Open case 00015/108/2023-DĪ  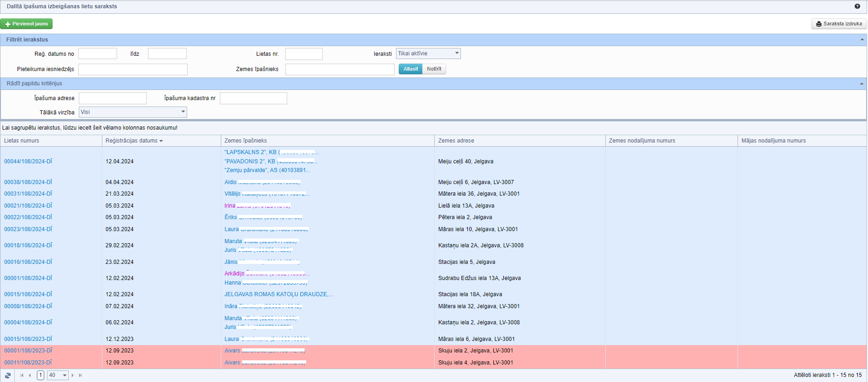(28, 339)
